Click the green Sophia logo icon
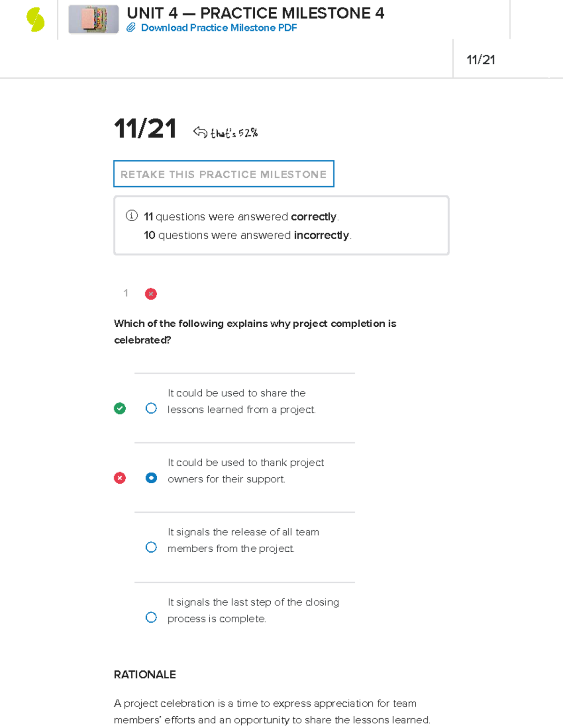The width and height of the screenshot is (563, 728). coord(35,20)
